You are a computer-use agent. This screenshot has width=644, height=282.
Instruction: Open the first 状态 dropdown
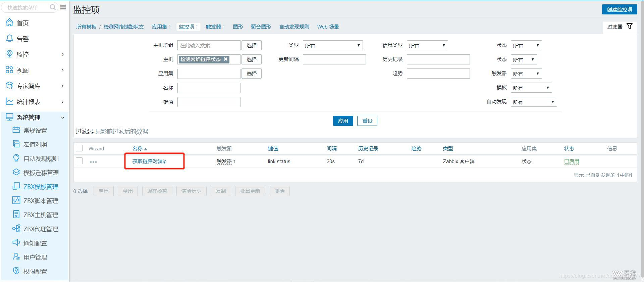(526, 45)
